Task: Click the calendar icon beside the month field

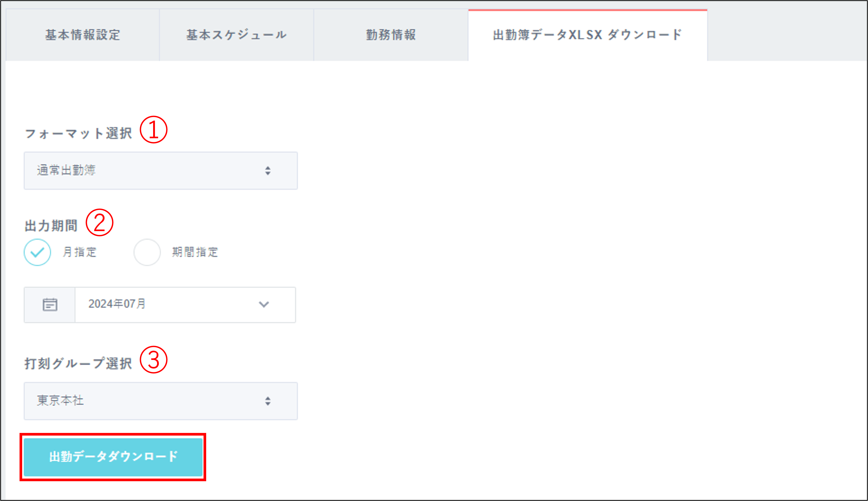Action: (50, 305)
